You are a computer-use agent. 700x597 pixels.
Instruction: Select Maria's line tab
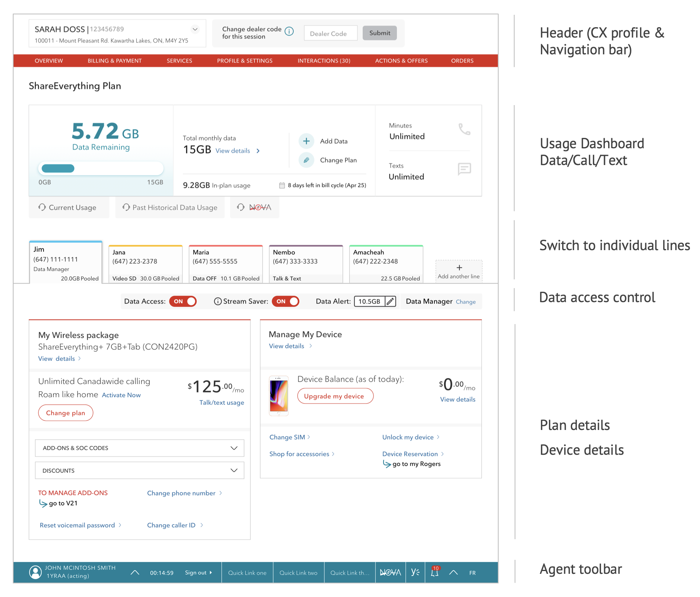pos(225,264)
